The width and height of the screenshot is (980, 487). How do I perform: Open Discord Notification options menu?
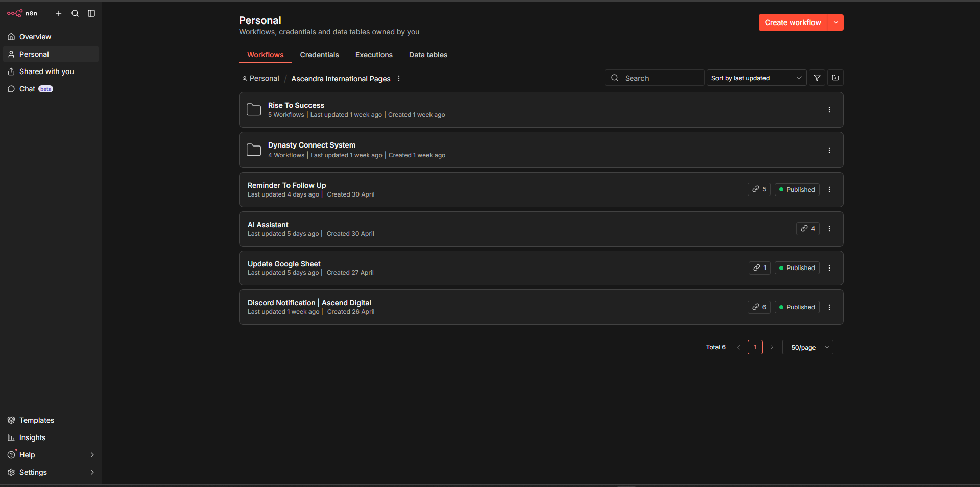click(x=829, y=307)
